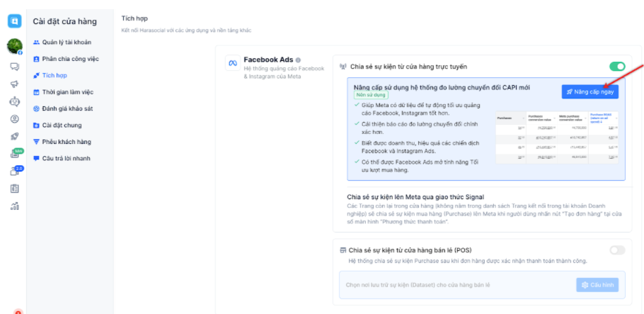
Task: Click the Cấu hình button
Action: click(597, 285)
